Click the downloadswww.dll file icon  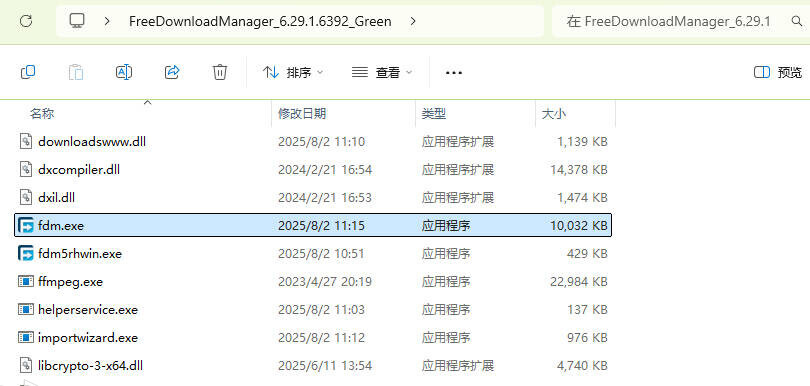26,141
